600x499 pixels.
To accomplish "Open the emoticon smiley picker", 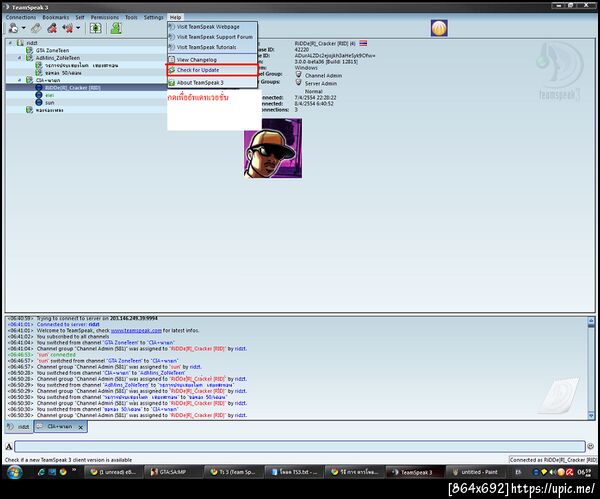I will (x=590, y=446).
